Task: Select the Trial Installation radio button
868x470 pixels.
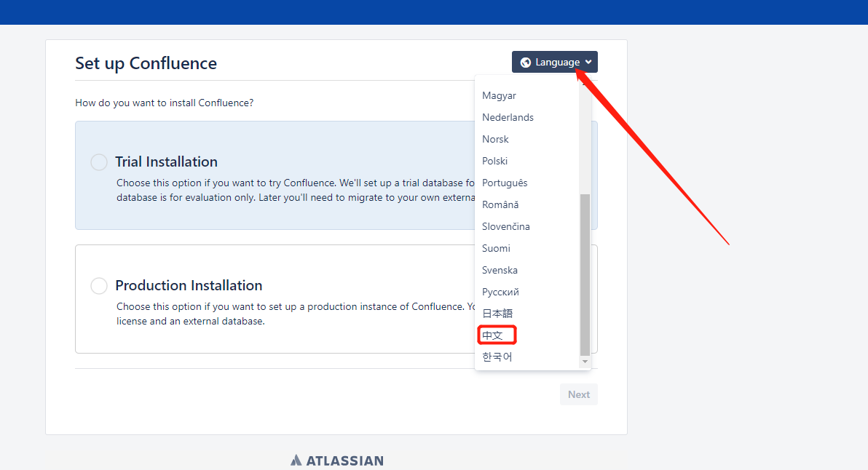Action: click(x=99, y=162)
